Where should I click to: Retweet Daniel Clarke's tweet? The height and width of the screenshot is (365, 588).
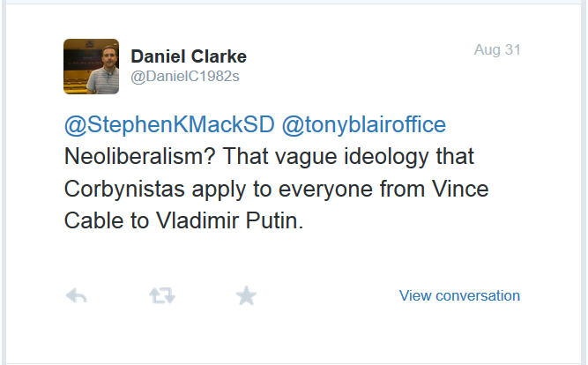coord(161,296)
